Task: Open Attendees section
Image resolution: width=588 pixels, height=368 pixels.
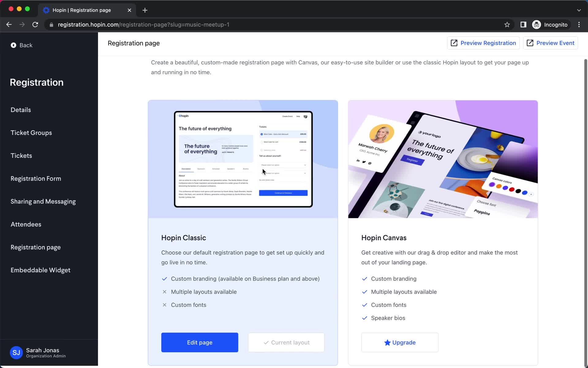Action: pos(26,224)
